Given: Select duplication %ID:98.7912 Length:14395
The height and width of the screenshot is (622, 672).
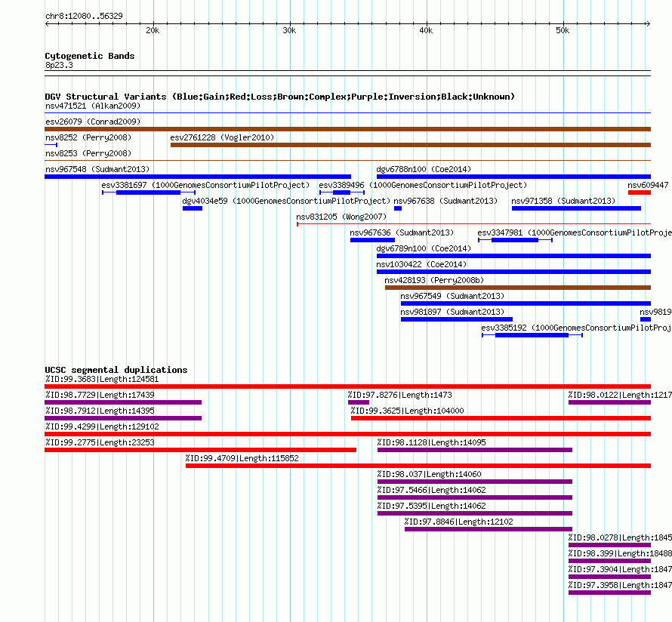Looking at the screenshot, I should click(x=123, y=418).
